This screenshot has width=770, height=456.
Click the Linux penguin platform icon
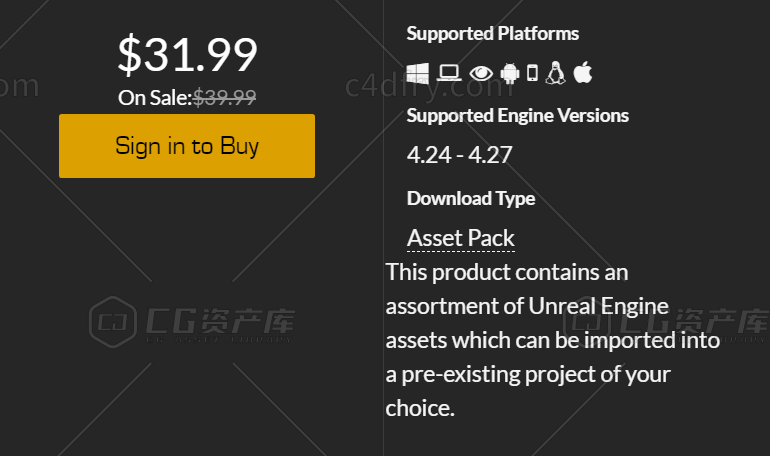[x=555, y=73]
